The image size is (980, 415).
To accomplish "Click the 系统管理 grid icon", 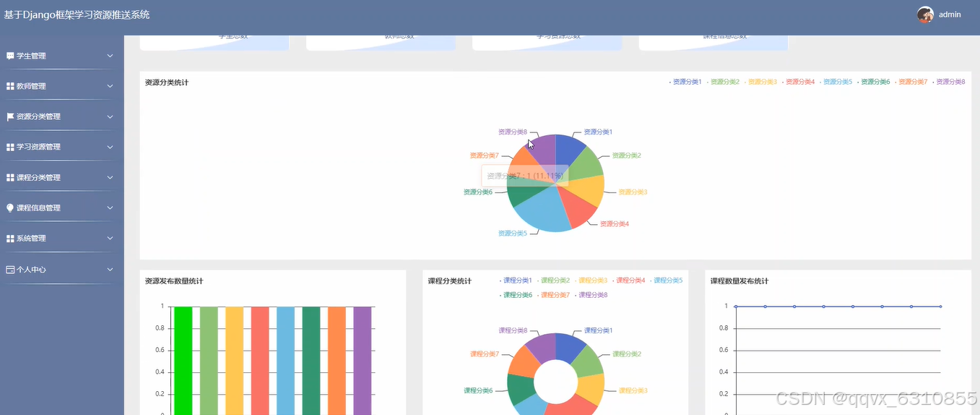I will tap(10, 238).
